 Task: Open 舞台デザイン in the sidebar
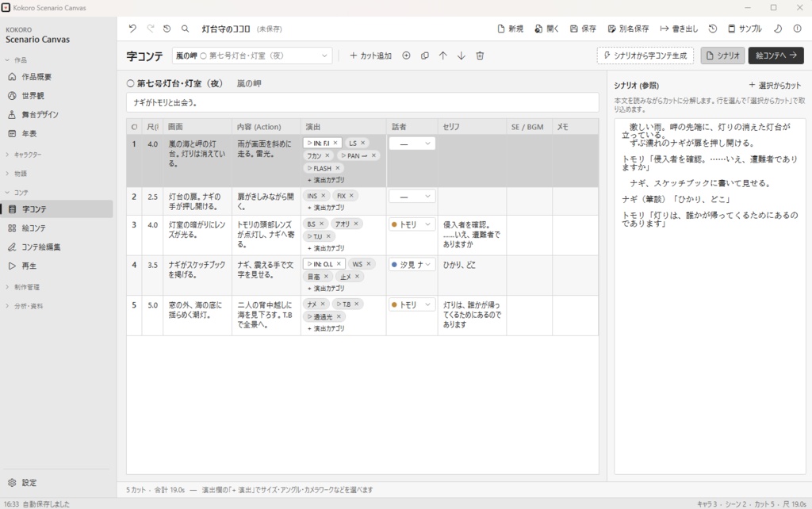tap(57, 114)
